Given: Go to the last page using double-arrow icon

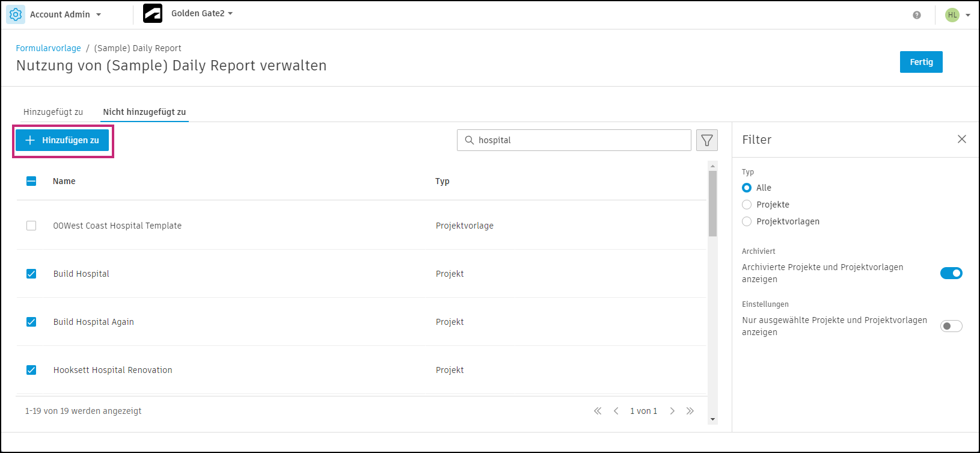Looking at the screenshot, I should click(690, 410).
